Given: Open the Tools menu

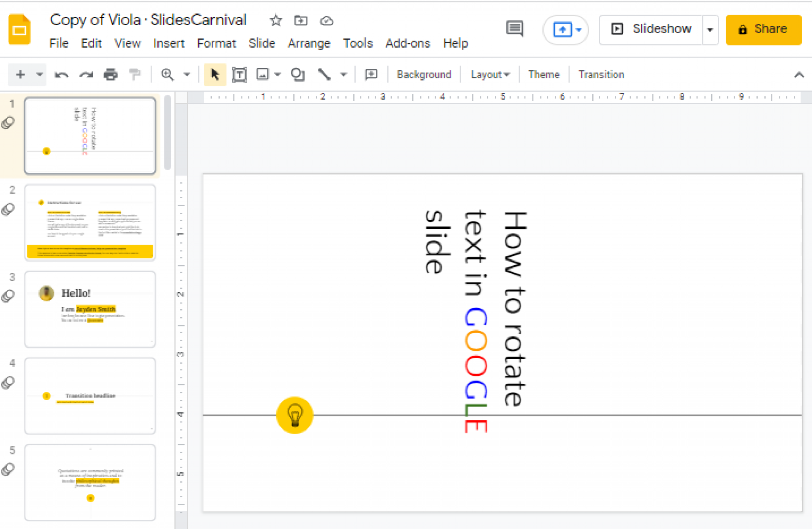Looking at the screenshot, I should pyautogui.click(x=358, y=43).
